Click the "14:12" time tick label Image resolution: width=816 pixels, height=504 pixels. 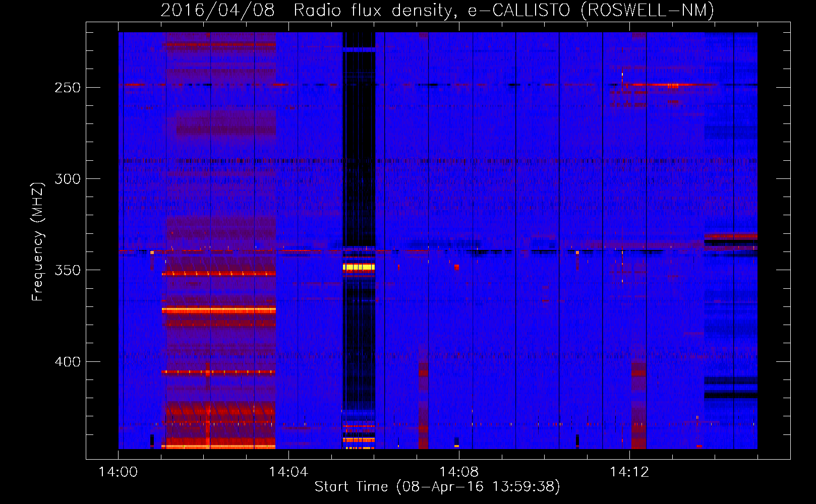pyautogui.click(x=629, y=472)
